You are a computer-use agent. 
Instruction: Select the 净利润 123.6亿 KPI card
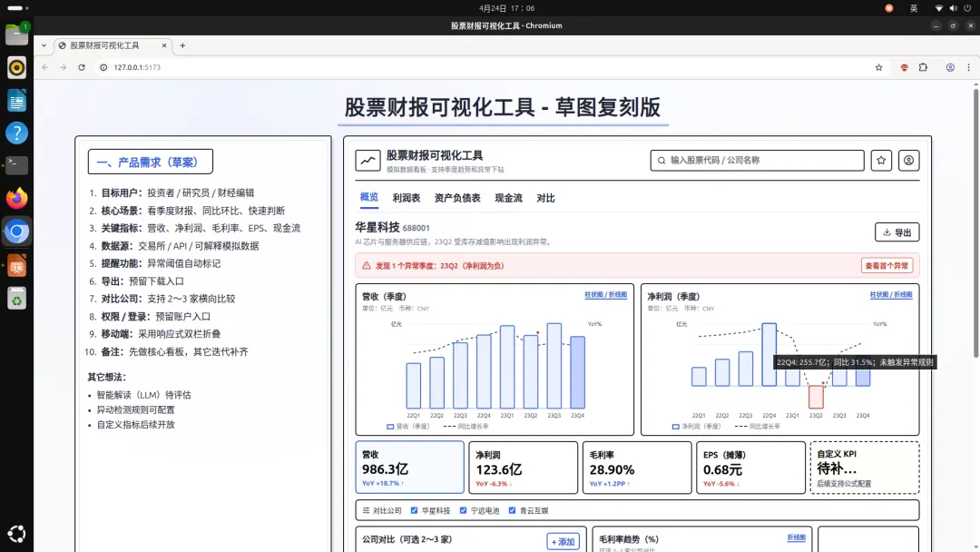[524, 468]
